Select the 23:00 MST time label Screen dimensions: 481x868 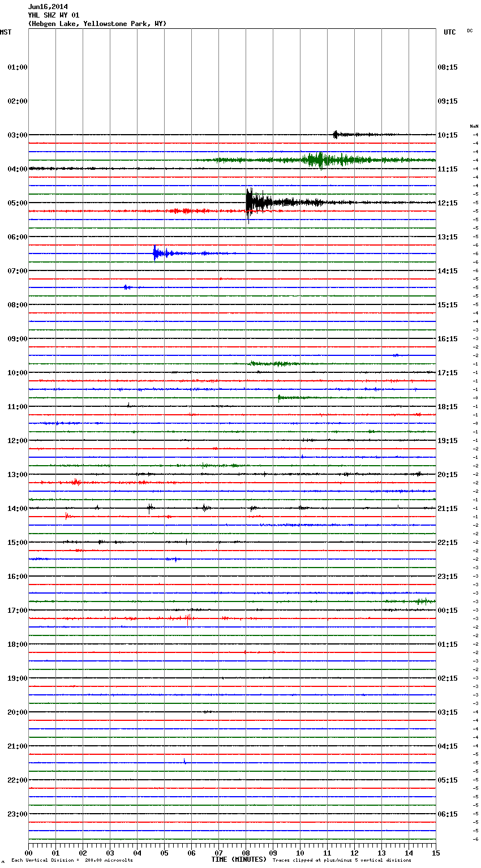pos(18,814)
